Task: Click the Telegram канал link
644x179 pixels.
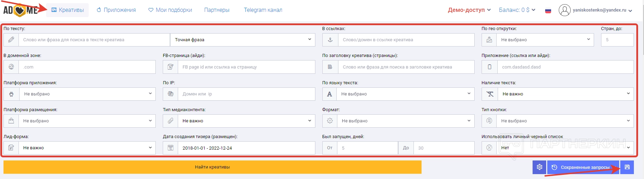Action: 263,10
